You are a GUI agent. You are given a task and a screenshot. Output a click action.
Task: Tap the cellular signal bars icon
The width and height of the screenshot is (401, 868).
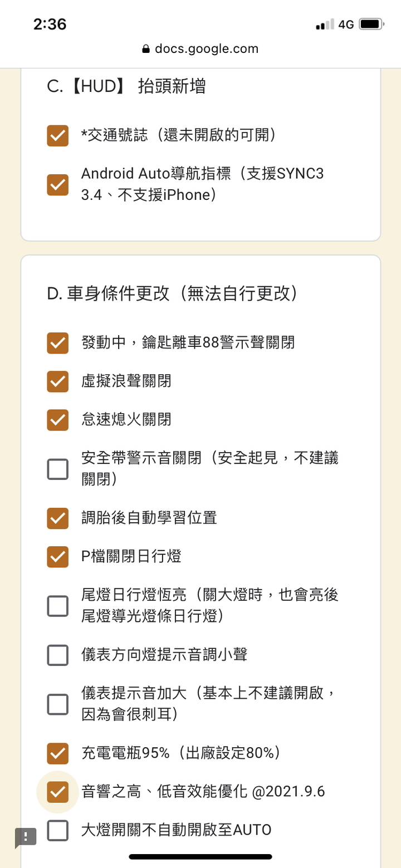tap(325, 24)
